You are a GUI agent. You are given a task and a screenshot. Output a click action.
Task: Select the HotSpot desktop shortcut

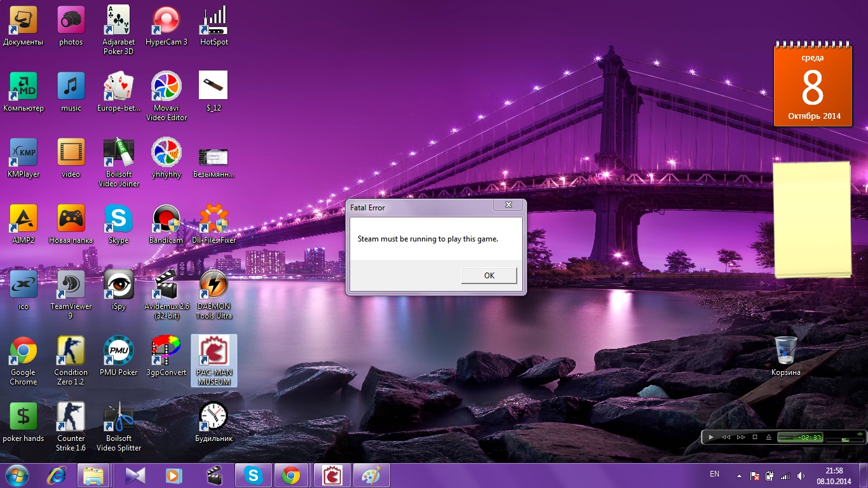(x=214, y=26)
